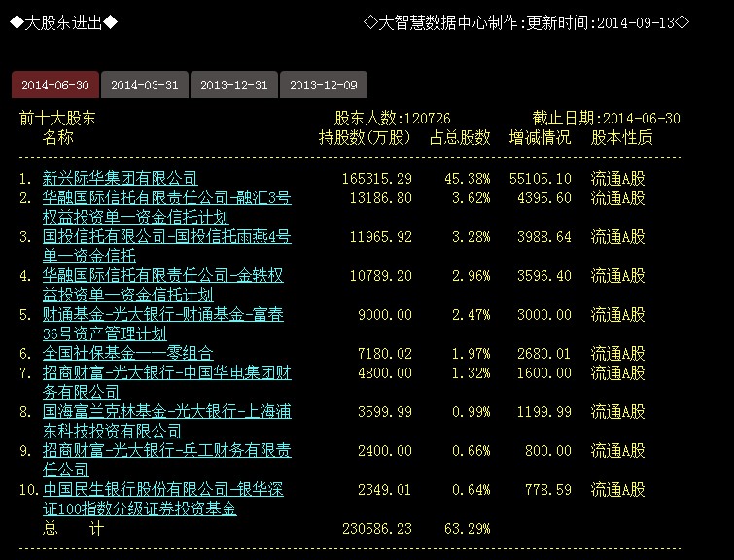Click the 占总股数 column header
Screen dimensions: 734x560
460,138
